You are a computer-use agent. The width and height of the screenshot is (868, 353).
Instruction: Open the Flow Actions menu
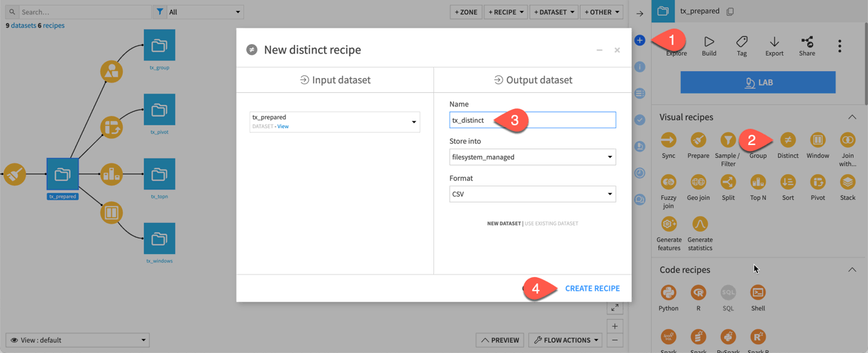point(566,340)
